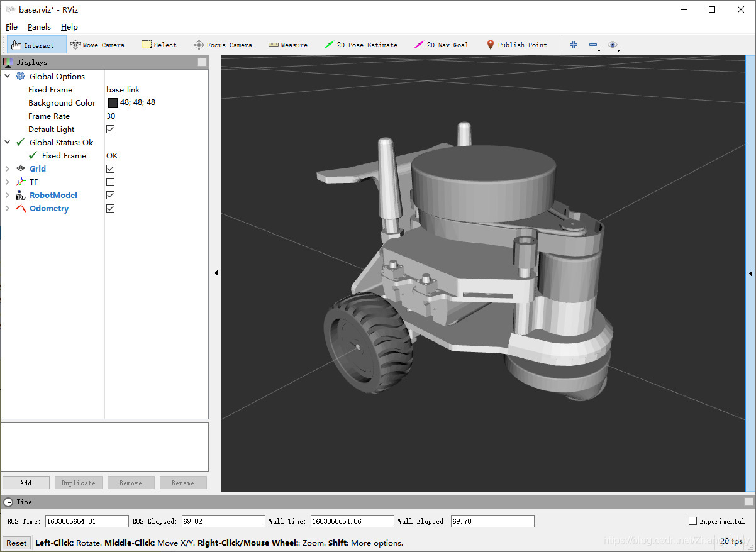
Task: Click the ROS Elapsed field
Action: [x=223, y=521]
